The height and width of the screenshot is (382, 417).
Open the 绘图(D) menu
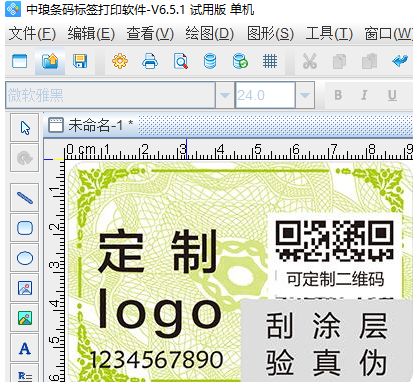pos(209,34)
